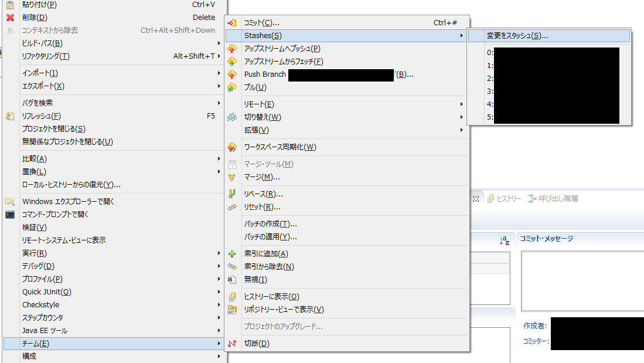Click the show-in-history icon
This screenshot has width=644, height=363.
[x=232, y=297]
